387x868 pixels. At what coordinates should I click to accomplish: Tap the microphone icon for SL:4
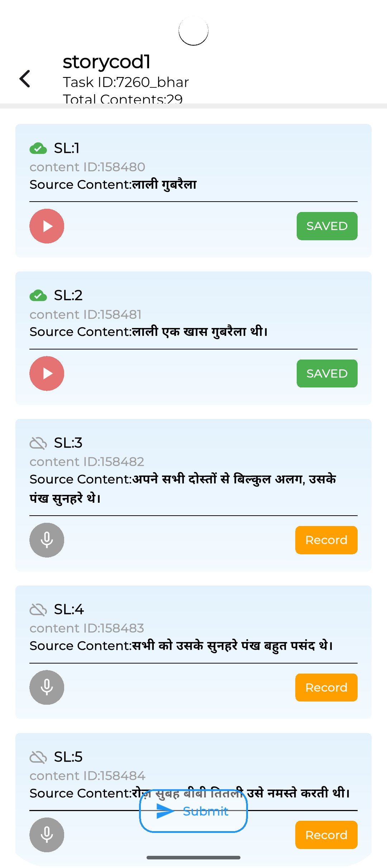tap(47, 688)
